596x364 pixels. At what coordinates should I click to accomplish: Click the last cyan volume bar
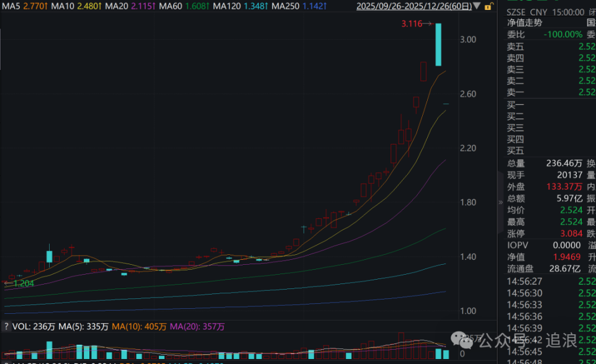pos(446,355)
